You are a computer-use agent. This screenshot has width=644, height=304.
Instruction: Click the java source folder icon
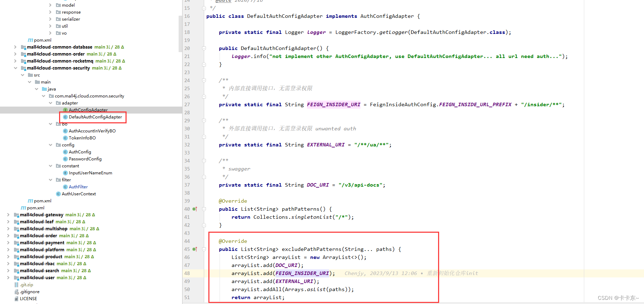coord(44,89)
